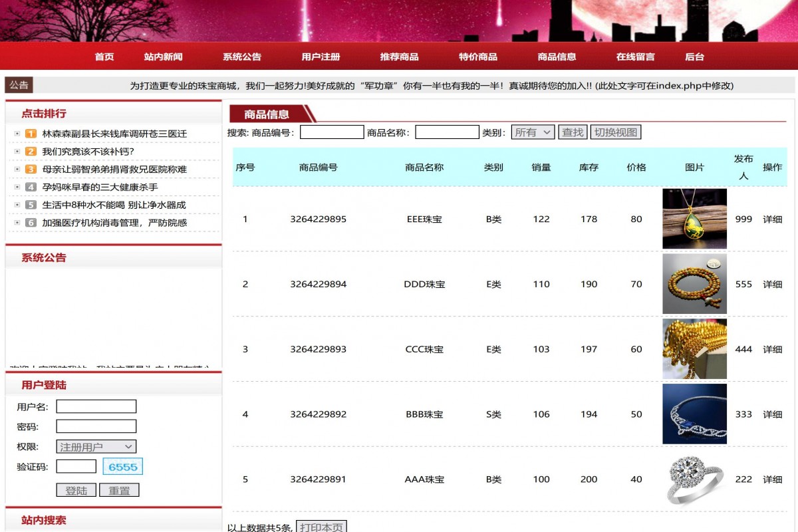Click the 打印本页 print button
This screenshot has width=798, height=532.
(321, 526)
